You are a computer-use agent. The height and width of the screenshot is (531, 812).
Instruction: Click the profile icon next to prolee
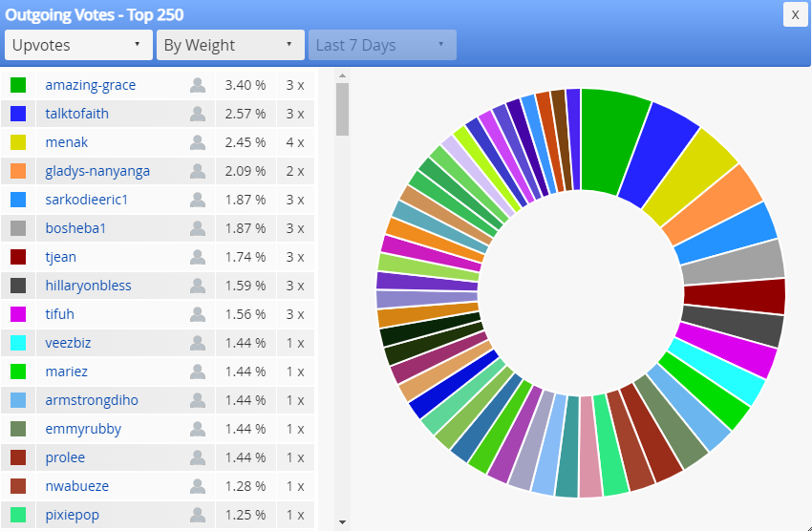[198, 457]
